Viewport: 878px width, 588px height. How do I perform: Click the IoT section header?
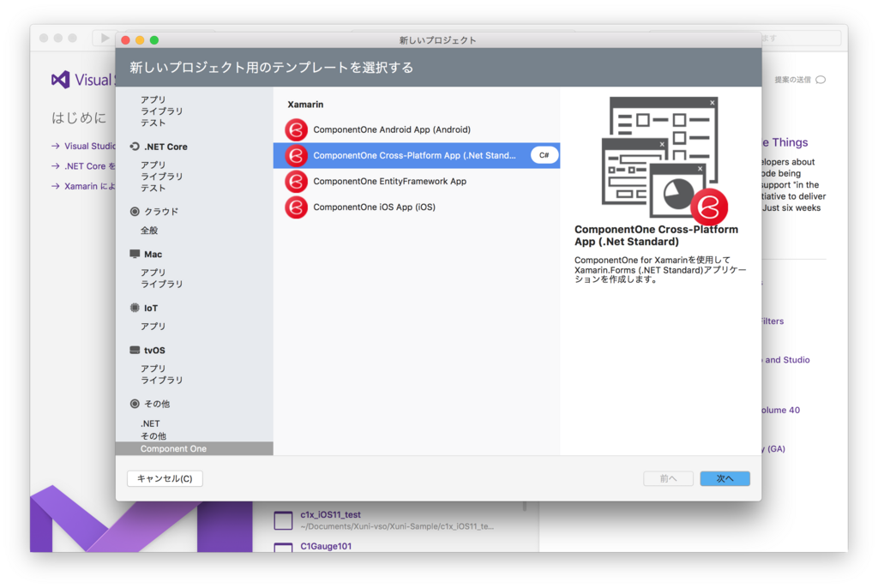(151, 308)
